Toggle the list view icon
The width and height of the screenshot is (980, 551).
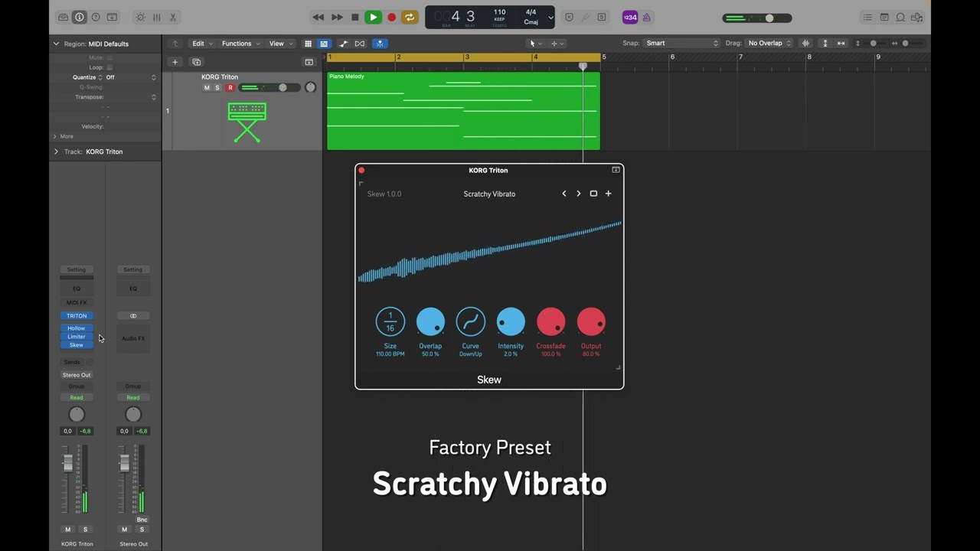coord(324,44)
